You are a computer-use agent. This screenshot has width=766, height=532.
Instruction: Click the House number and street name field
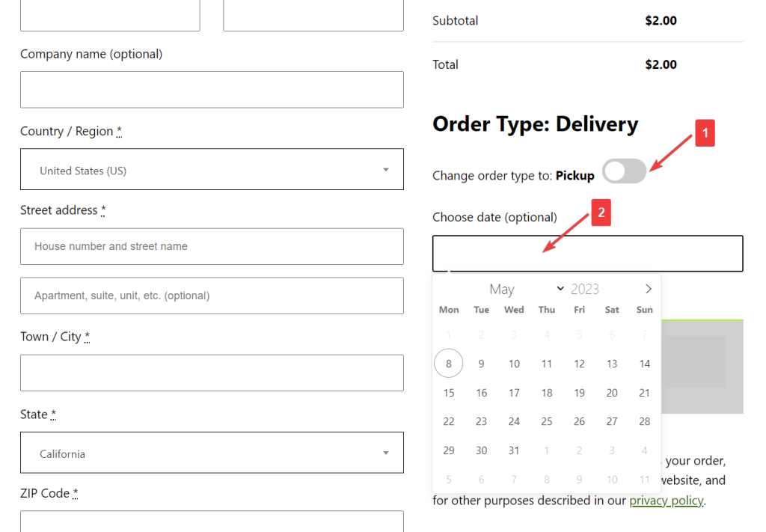[x=212, y=246]
